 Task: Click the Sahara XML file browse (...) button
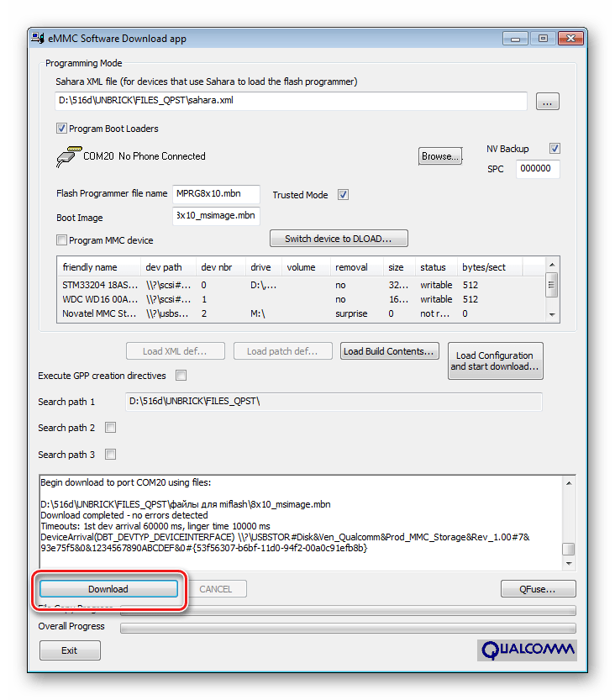pyautogui.click(x=547, y=102)
